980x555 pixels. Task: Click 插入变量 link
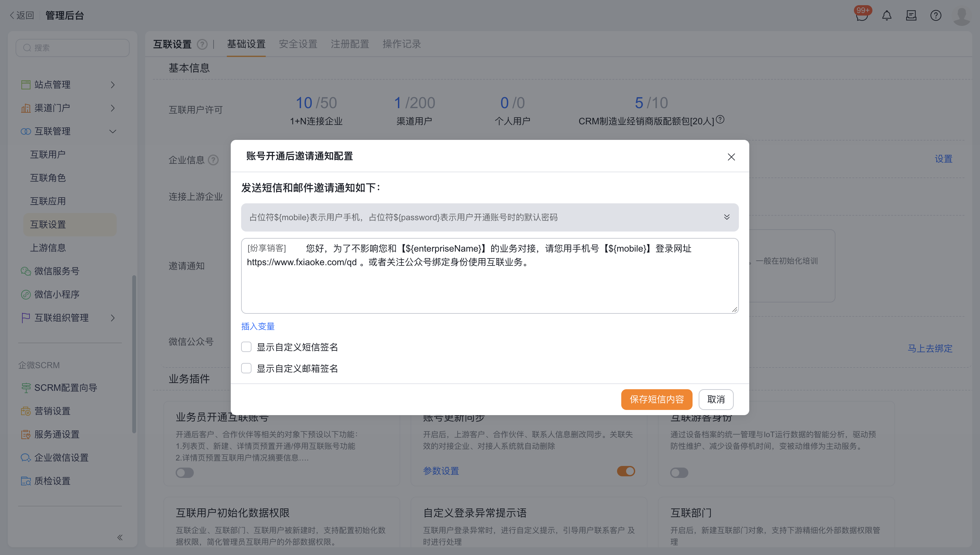[258, 326]
